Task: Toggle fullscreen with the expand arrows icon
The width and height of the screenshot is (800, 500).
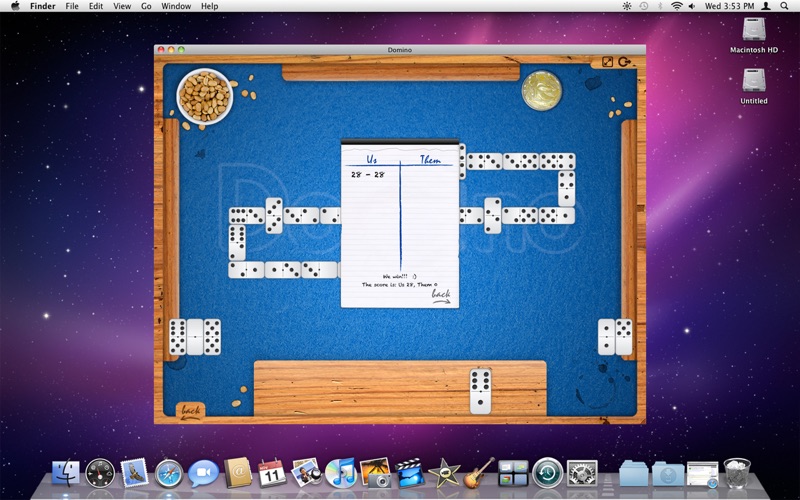Action: click(x=607, y=62)
